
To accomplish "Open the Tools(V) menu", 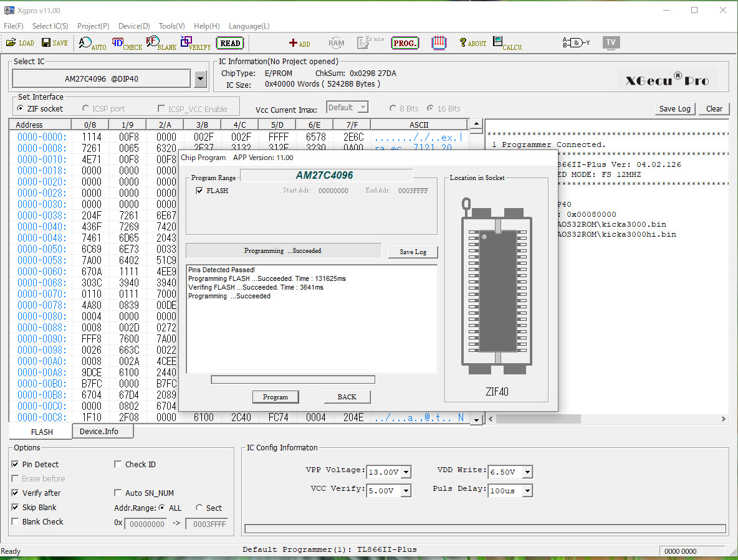I will pos(172,26).
